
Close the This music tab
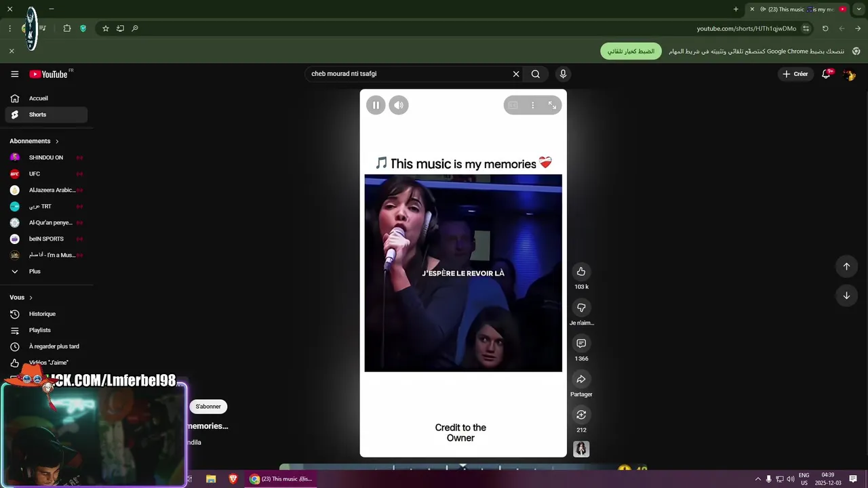click(x=752, y=9)
